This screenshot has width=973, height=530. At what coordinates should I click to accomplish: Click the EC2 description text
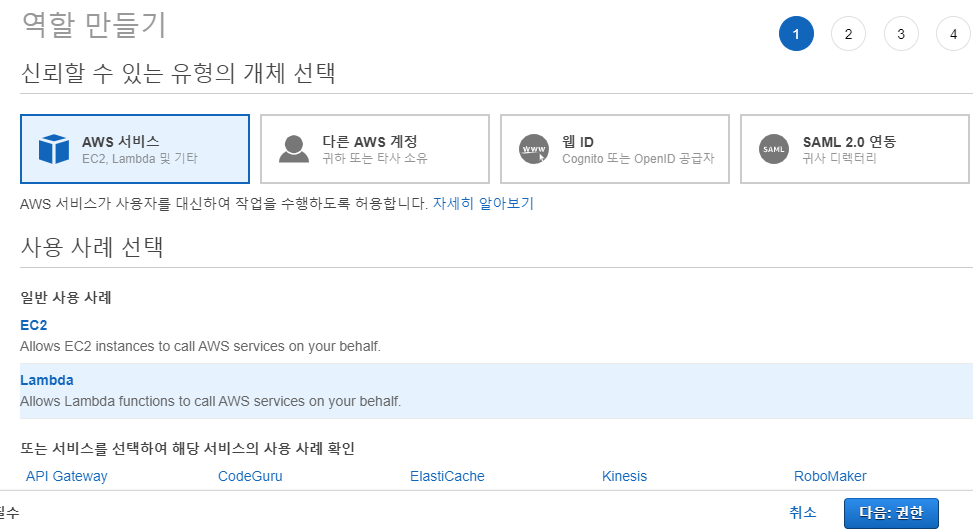[x=200, y=346]
